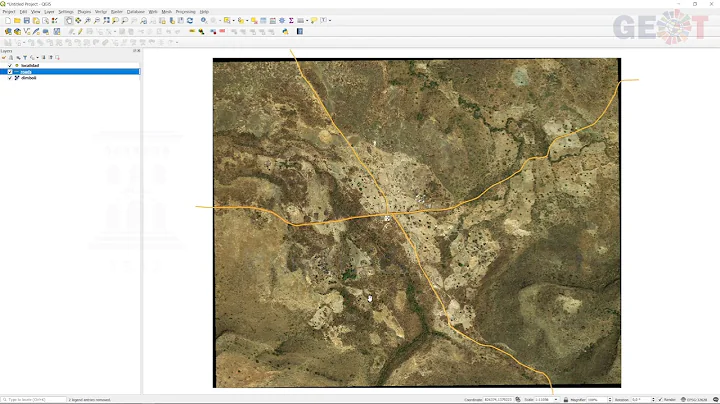The height and width of the screenshot is (404, 720).
Task: Click the coordinate toggle extents icon
Action: point(518,399)
